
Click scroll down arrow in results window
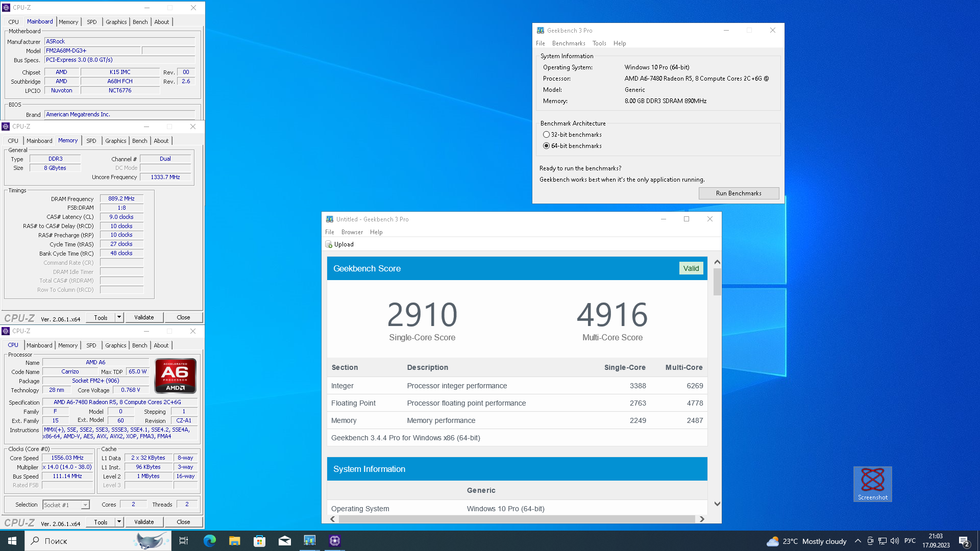tap(717, 504)
